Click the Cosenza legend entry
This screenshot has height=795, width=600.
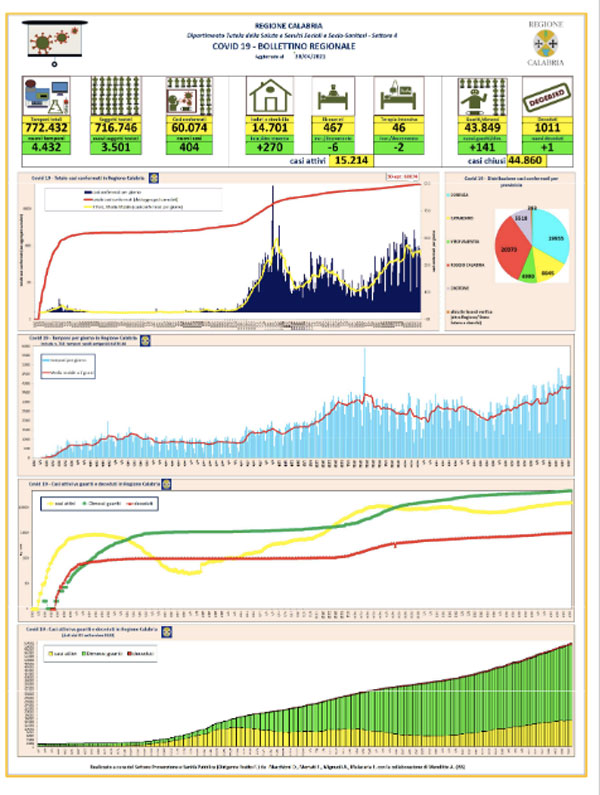coord(458,195)
